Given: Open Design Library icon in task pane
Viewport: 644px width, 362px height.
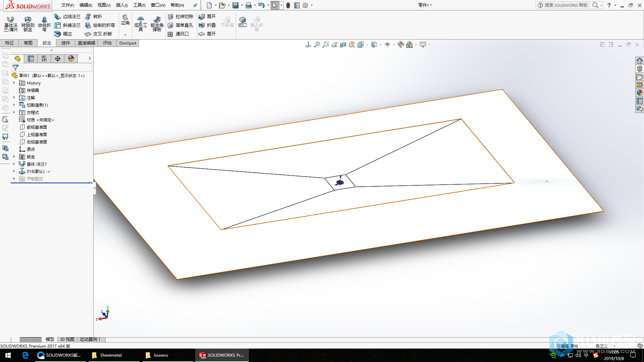Looking at the screenshot, I should 640,69.
